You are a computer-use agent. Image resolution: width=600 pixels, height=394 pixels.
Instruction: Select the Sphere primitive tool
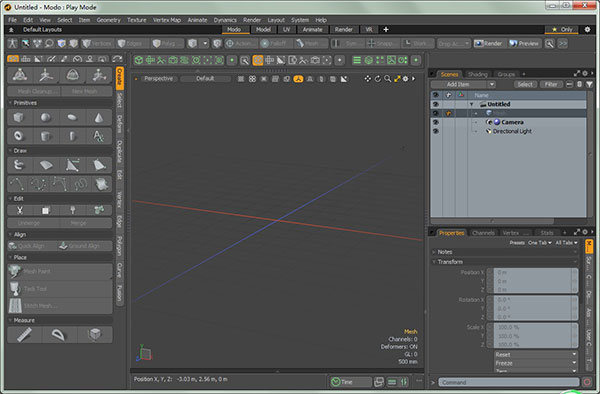click(46, 117)
